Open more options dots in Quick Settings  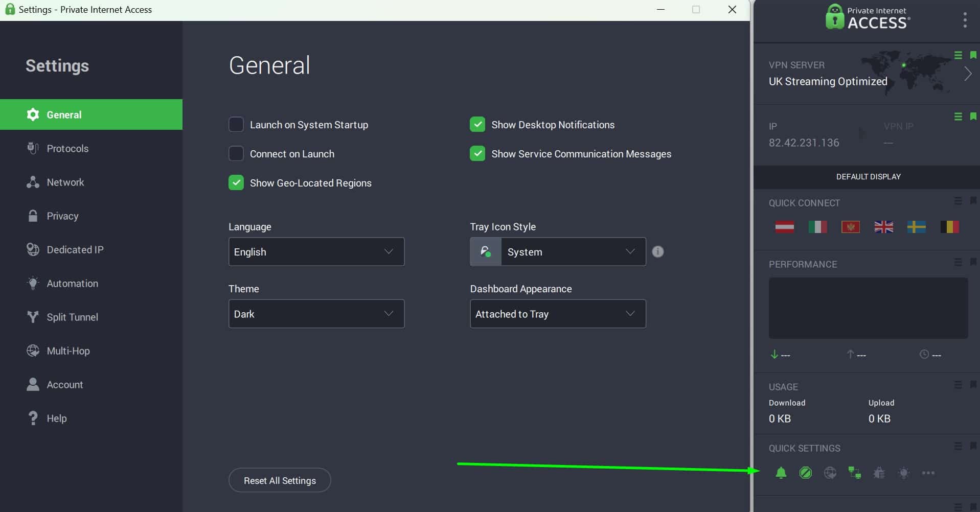[928, 473]
